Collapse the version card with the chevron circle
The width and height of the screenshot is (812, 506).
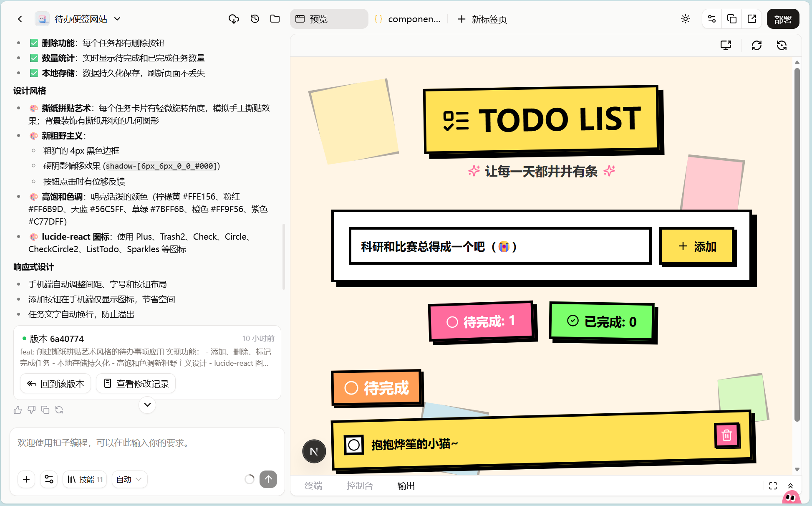(147, 405)
